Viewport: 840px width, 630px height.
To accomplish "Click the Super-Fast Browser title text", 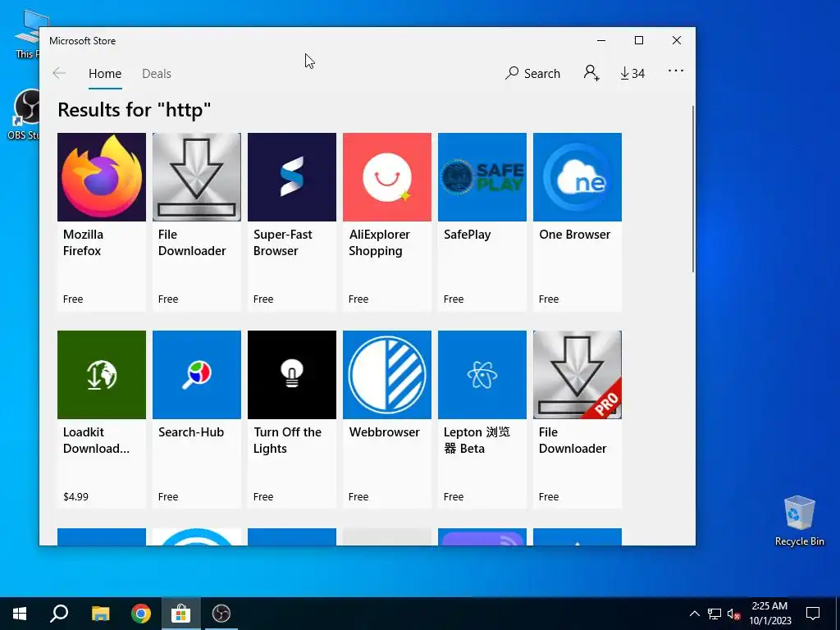I will point(282,243).
